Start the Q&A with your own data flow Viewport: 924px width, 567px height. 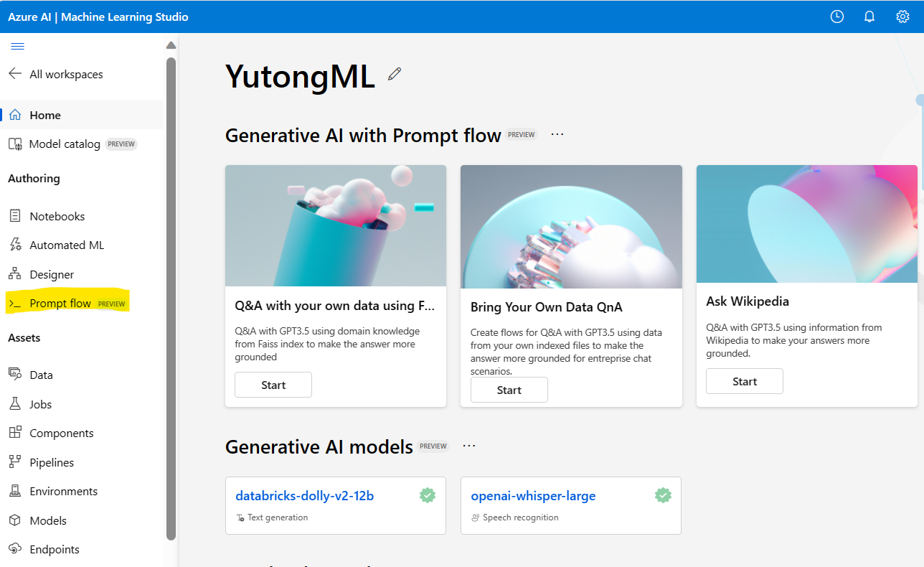273,385
